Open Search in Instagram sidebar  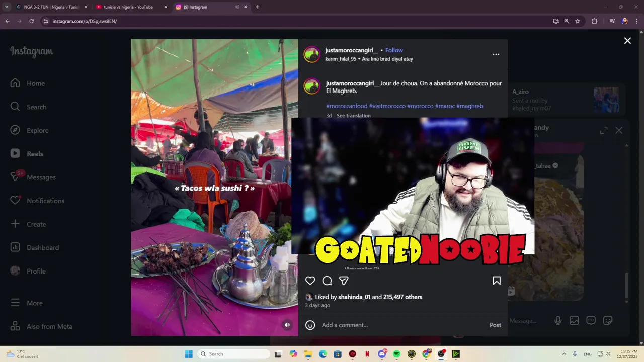29,107
